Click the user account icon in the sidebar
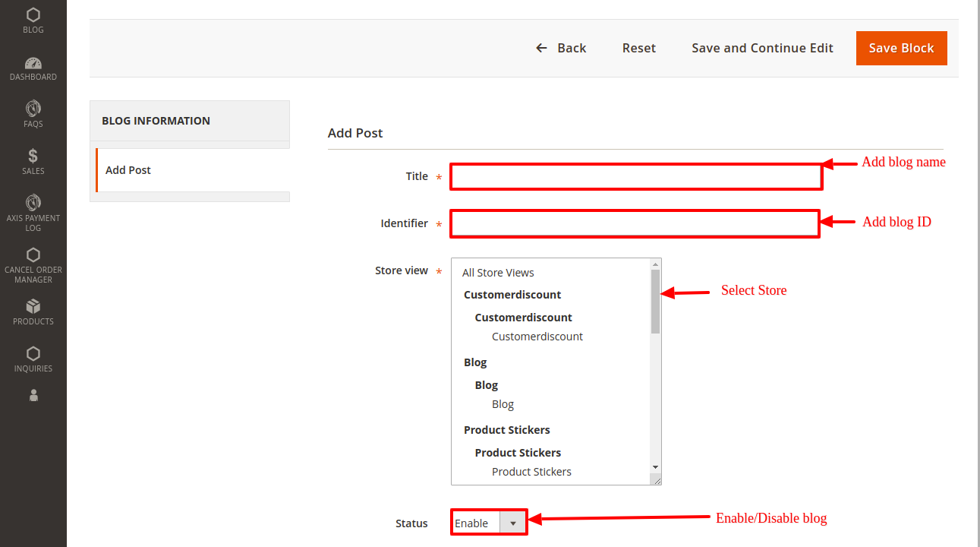 point(33,396)
